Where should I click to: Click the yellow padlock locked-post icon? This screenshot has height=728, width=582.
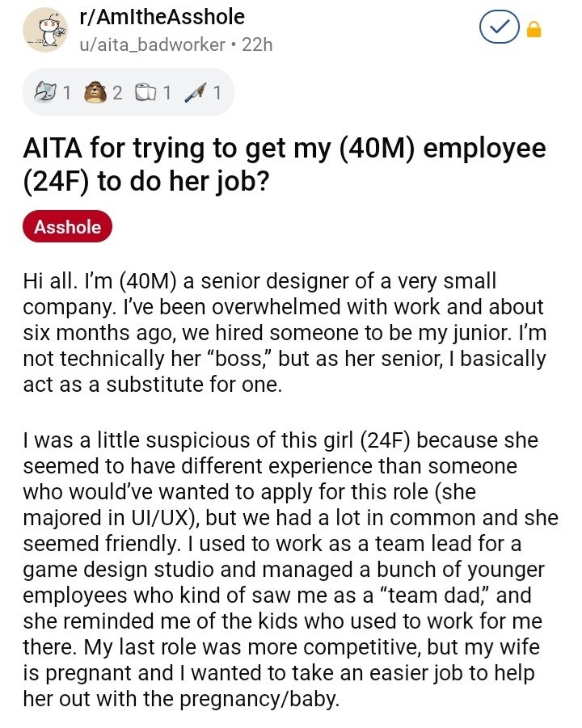tap(533, 29)
